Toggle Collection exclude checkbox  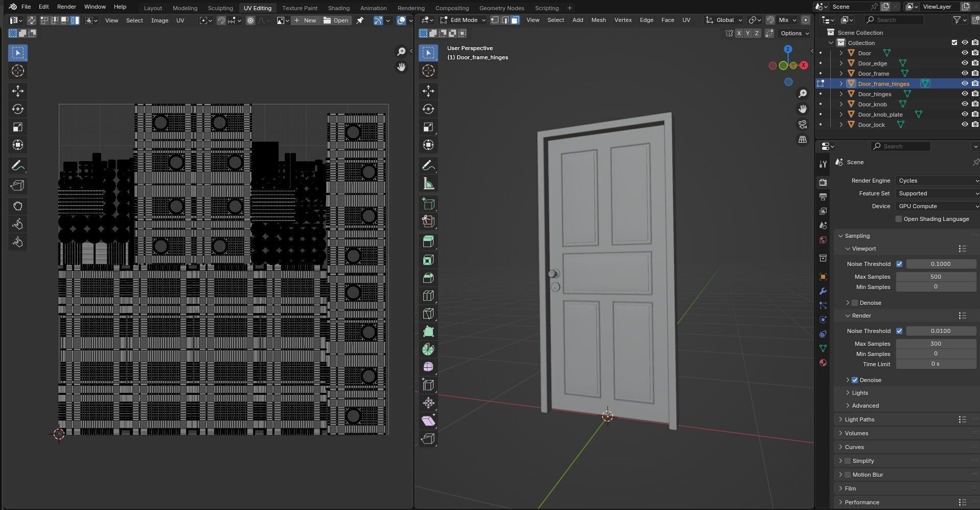click(954, 43)
